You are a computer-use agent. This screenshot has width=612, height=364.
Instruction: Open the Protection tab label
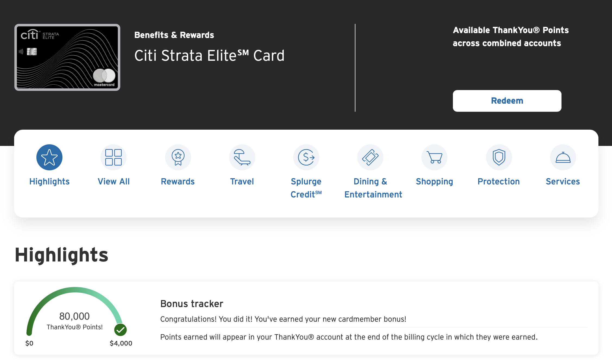coord(499,181)
